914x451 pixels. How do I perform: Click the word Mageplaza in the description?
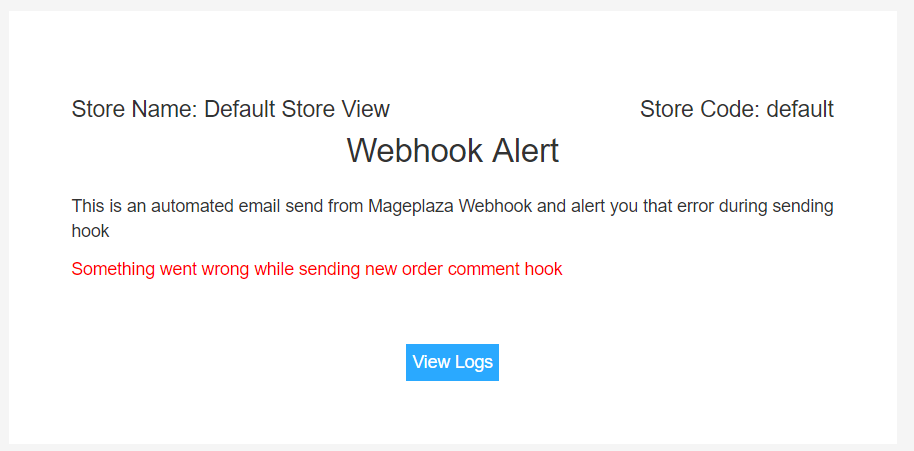tap(410, 207)
